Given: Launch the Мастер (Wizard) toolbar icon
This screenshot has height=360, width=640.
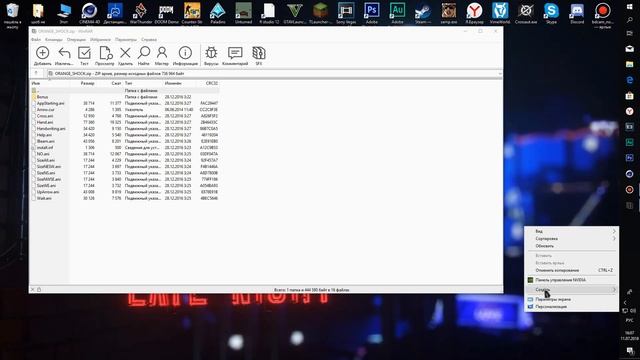Looking at the screenshot, I should (x=162, y=56).
